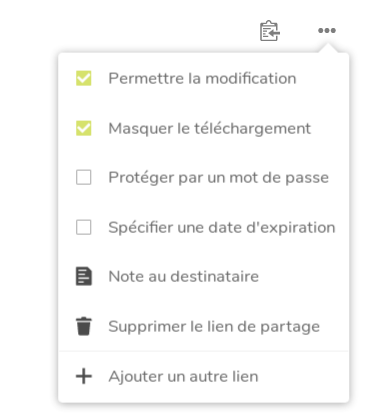Click the trash can icon

[84, 326]
